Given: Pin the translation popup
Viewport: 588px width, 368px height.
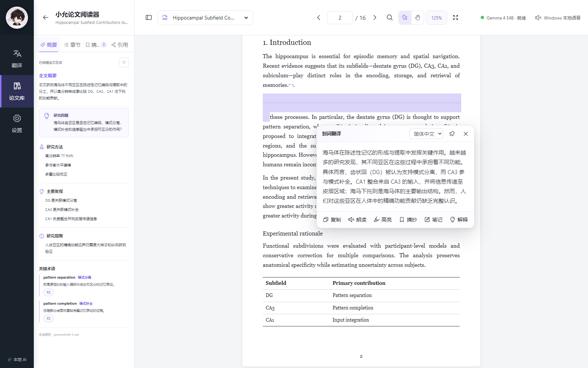Looking at the screenshot, I should 452,134.
